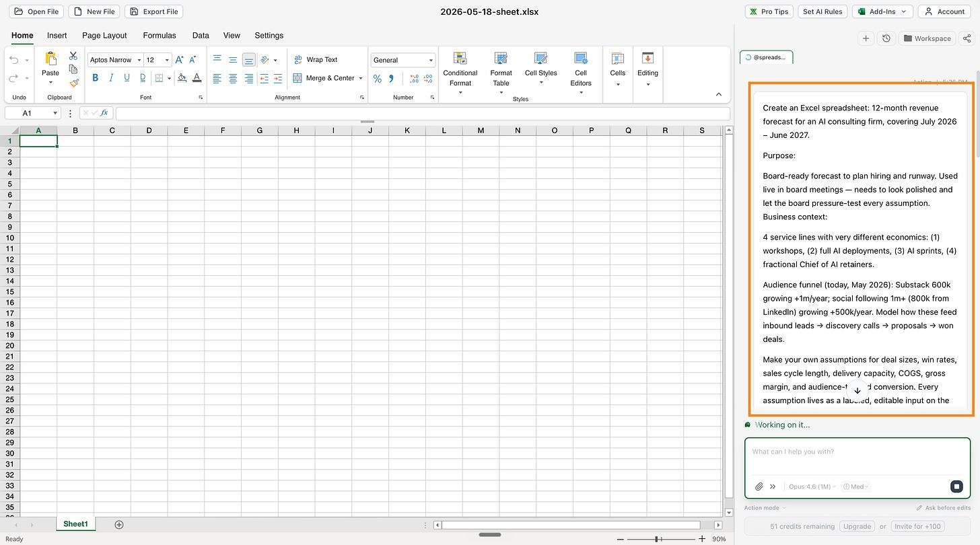Open the chat history clock icon
980x545 pixels.
pos(886,38)
